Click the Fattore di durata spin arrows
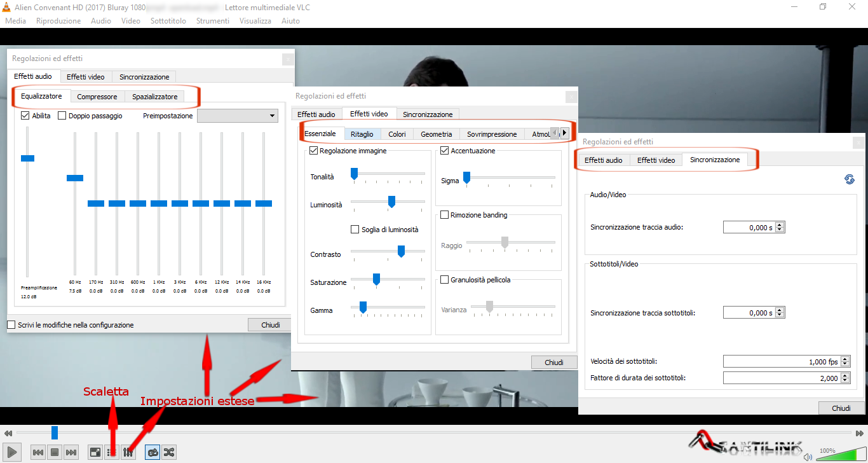This screenshot has width=868, height=463. click(x=844, y=378)
